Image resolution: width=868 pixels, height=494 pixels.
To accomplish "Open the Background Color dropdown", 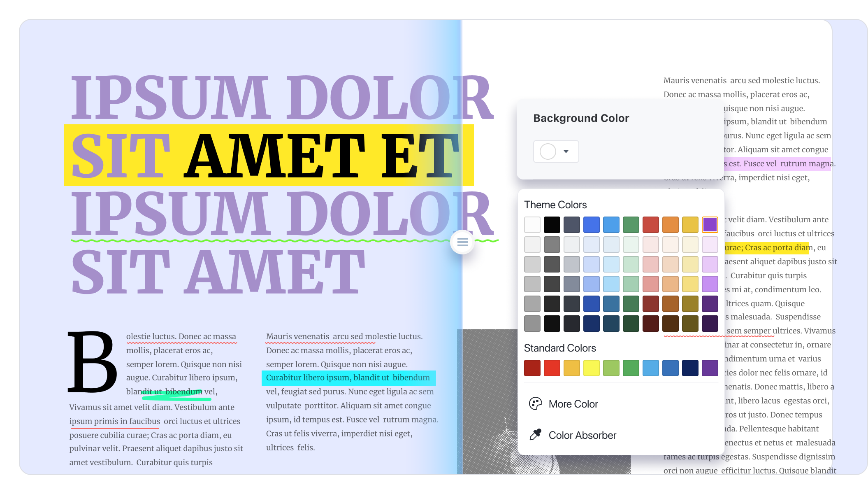I will coord(566,151).
